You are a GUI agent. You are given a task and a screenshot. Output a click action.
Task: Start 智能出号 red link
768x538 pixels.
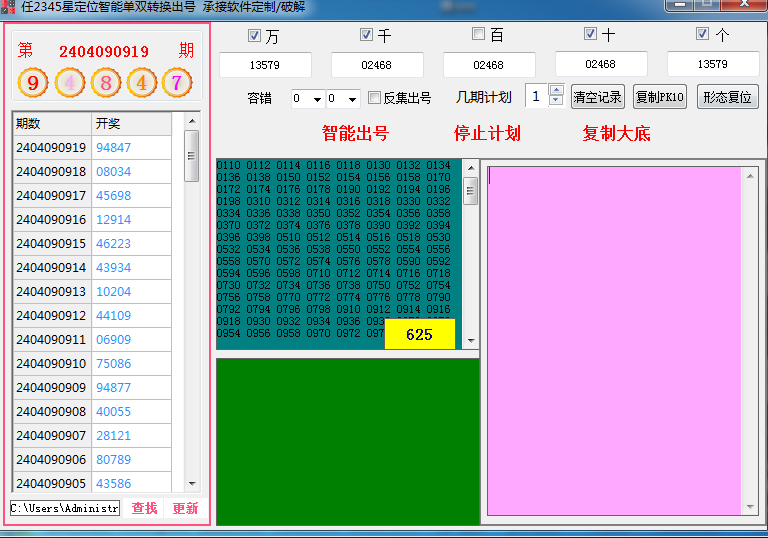tap(355, 134)
